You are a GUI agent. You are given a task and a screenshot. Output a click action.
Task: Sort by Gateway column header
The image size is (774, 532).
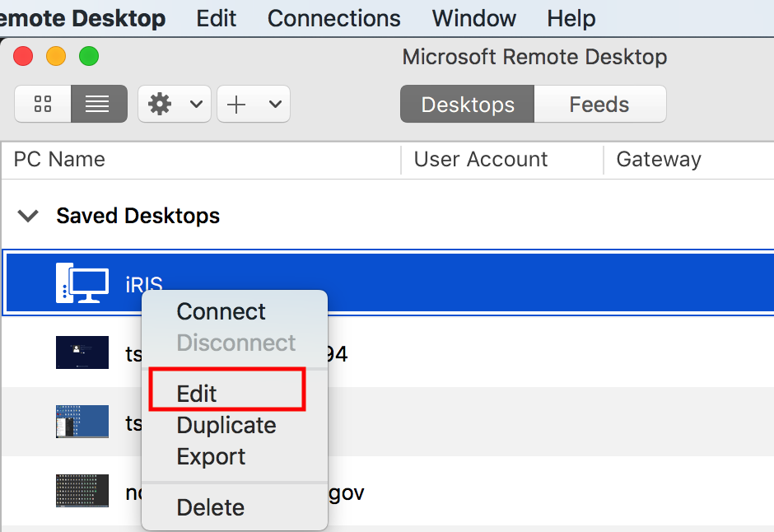pyautogui.click(x=689, y=160)
